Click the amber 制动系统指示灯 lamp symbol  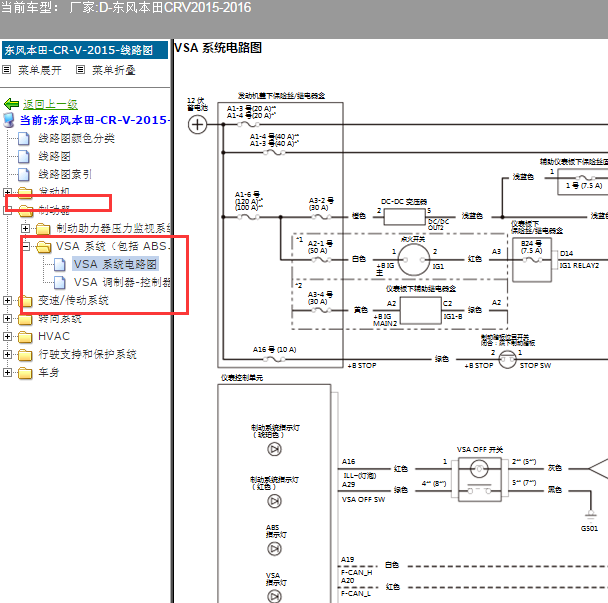[275, 449]
